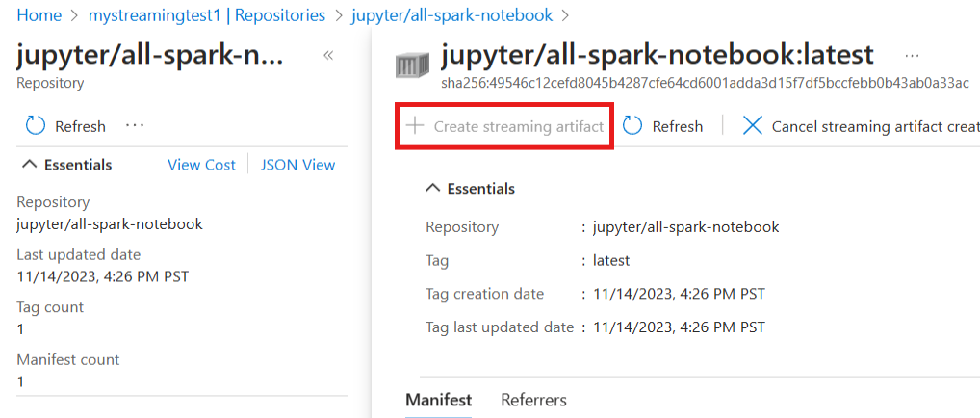The height and width of the screenshot is (418, 980).
Task: Open the JSON View link
Action: (x=298, y=165)
